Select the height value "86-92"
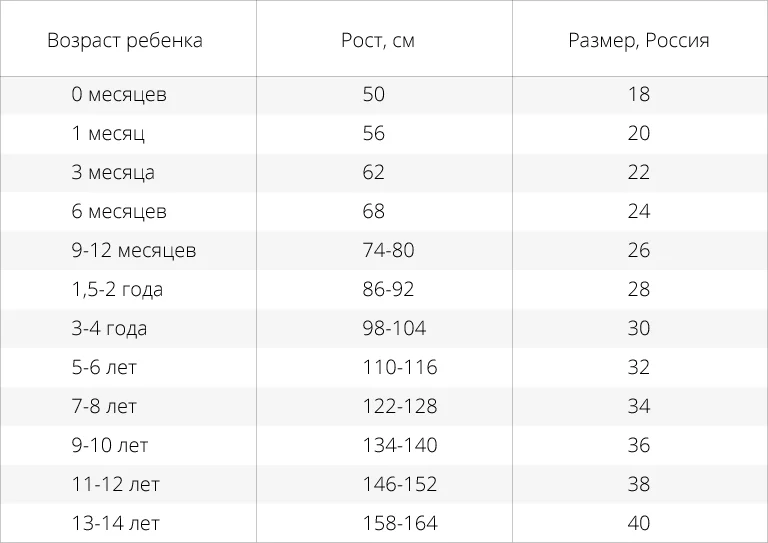The width and height of the screenshot is (768, 543). 388,290
